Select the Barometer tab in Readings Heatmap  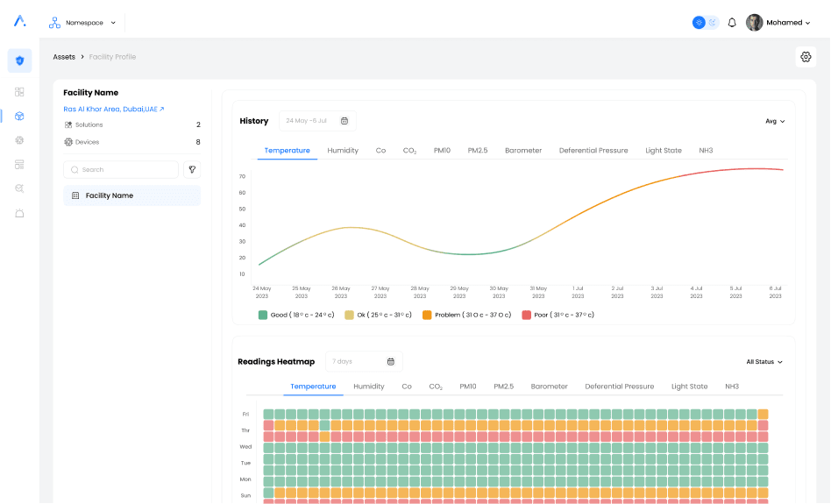549,387
